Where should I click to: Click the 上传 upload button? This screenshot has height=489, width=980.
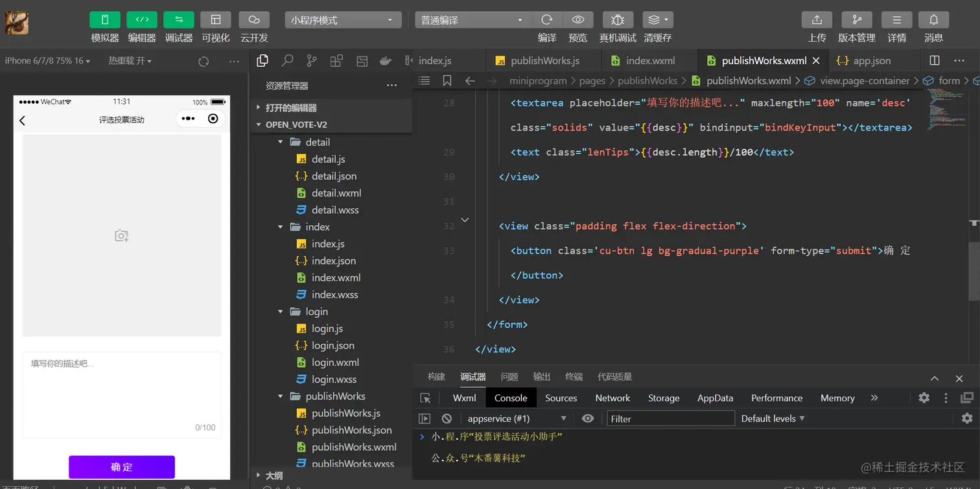817,20
